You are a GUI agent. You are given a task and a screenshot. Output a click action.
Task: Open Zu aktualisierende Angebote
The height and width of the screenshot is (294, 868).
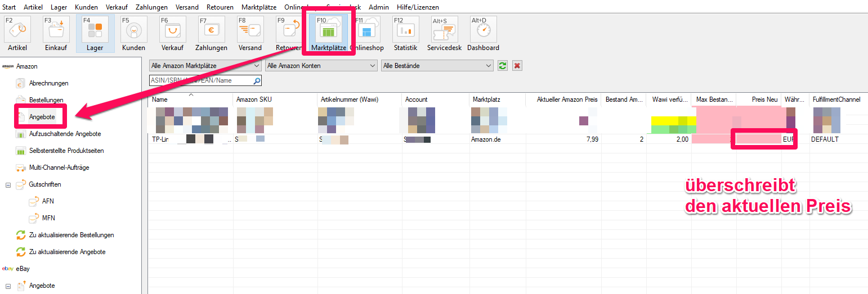[x=67, y=252]
